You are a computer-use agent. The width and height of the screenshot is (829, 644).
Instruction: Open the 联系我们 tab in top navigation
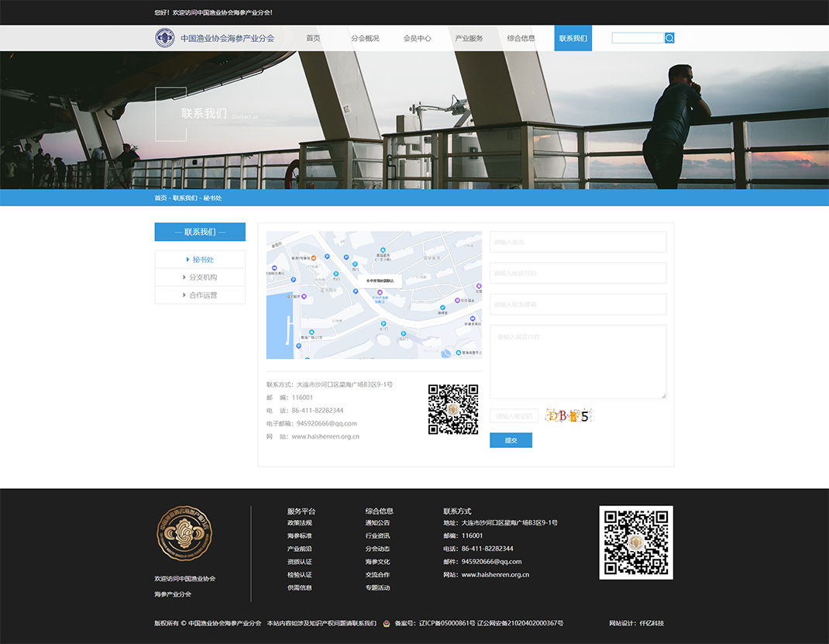(573, 38)
